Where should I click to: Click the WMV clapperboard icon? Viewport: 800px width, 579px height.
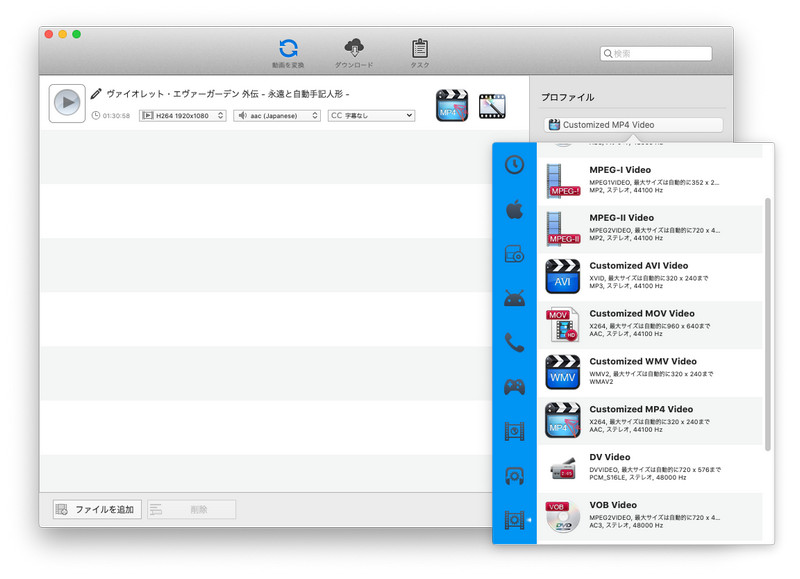pyautogui.click(x=563, y=372)
